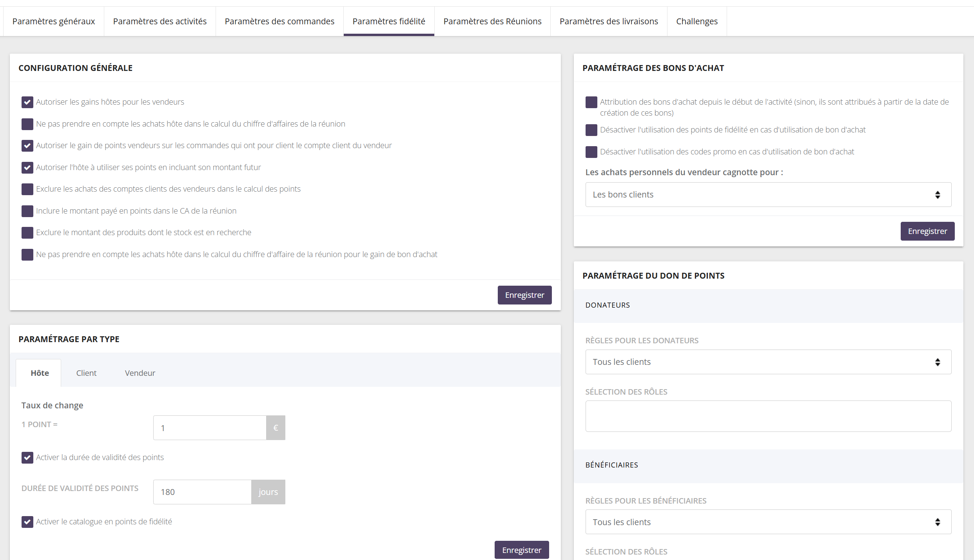
Task: Click the '1 POINT =' exchange rate field
Action: 210,428
